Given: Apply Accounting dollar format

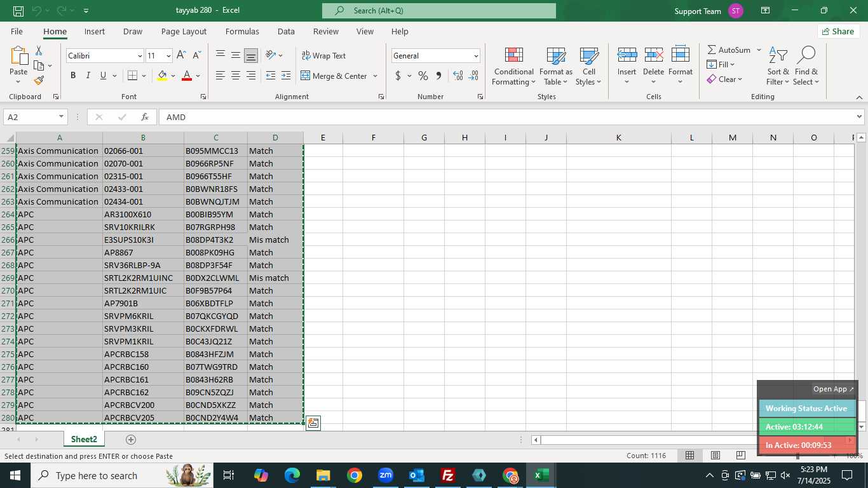Looking at the screenshot, I should click(398, 76).
